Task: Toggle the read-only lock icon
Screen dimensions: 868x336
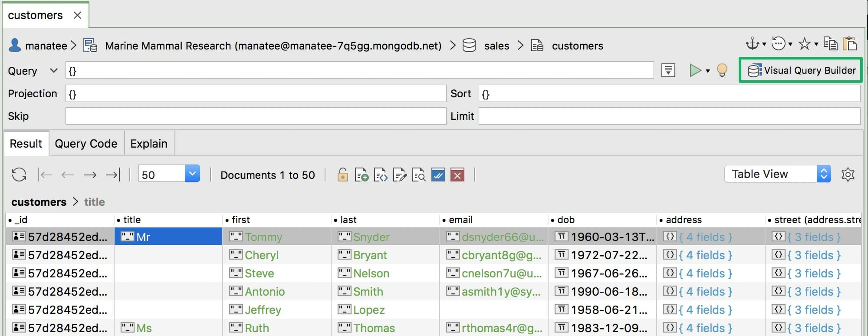Action: coord(342,175)
